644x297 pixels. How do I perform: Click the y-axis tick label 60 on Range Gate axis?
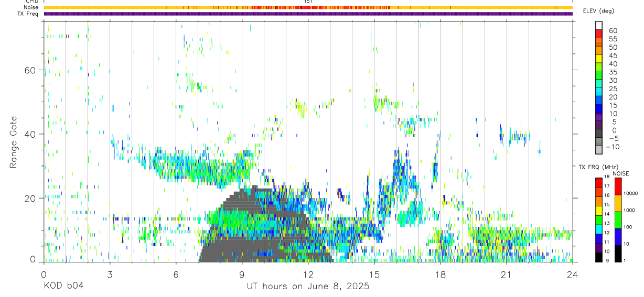pyautogui.click(x=30, y=70)
